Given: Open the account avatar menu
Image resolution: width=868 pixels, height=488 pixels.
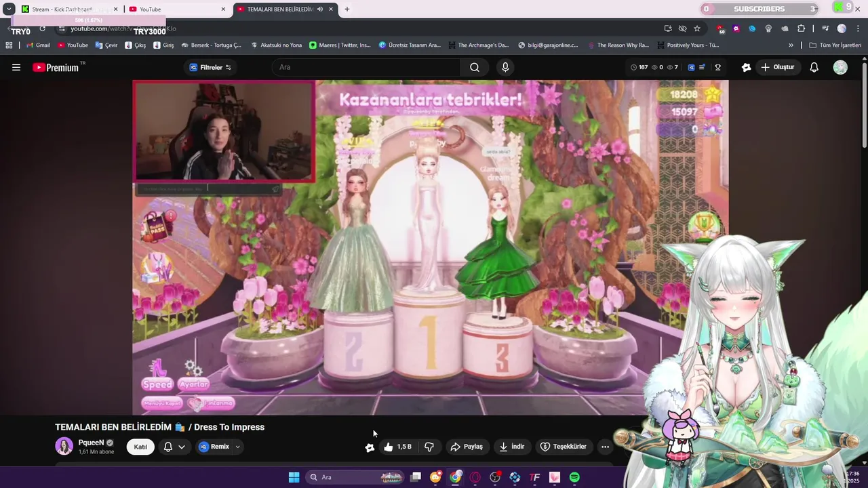Looking at the screenshot, I should tap(840, 67).
